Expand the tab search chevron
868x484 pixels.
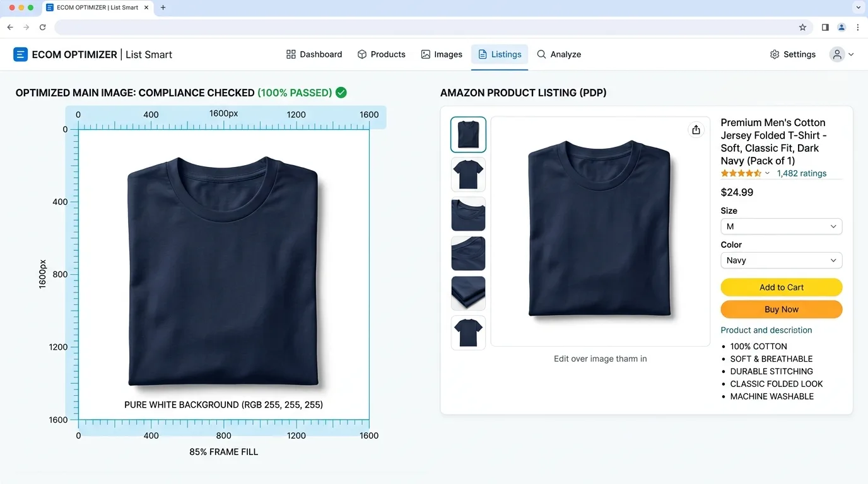click(858, 8)
